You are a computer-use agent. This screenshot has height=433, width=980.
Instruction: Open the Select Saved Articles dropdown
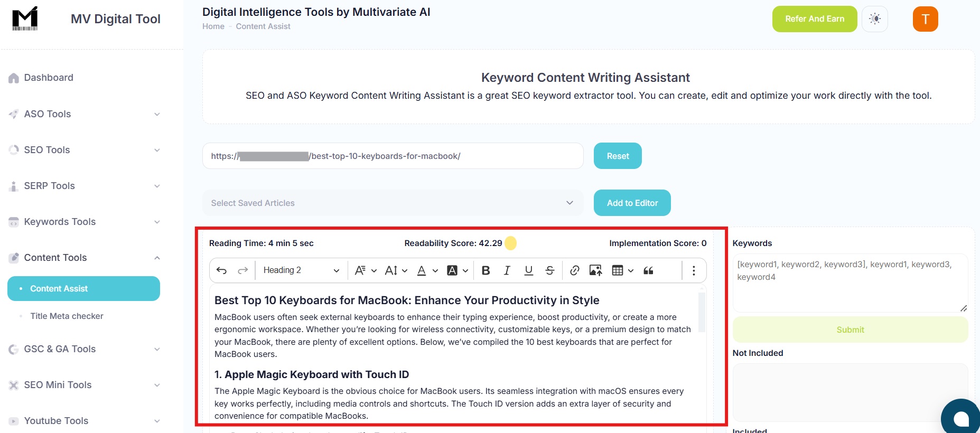393,203
